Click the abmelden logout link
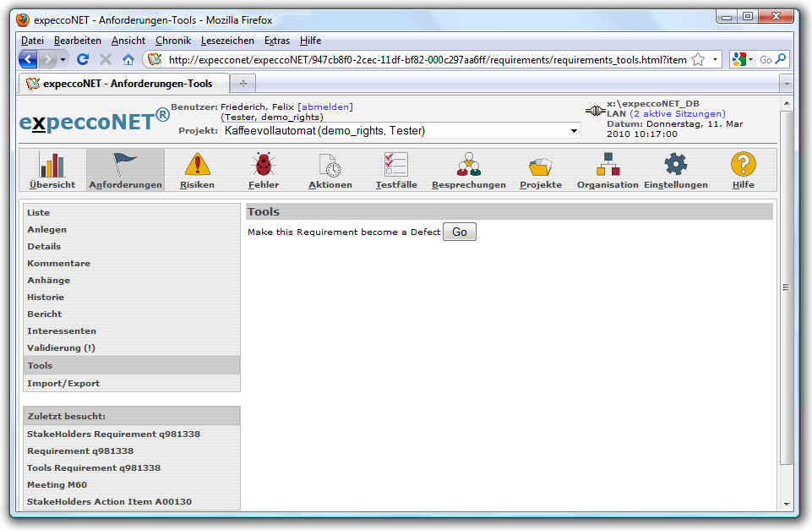 [x=325, y=107]
